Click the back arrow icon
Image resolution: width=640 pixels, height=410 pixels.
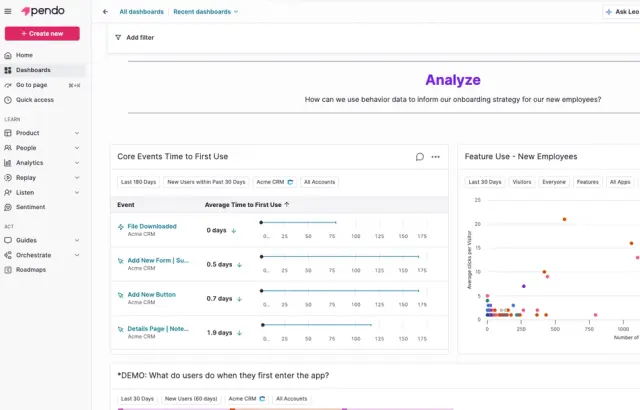pyautogui.click(x=105, y=12)
